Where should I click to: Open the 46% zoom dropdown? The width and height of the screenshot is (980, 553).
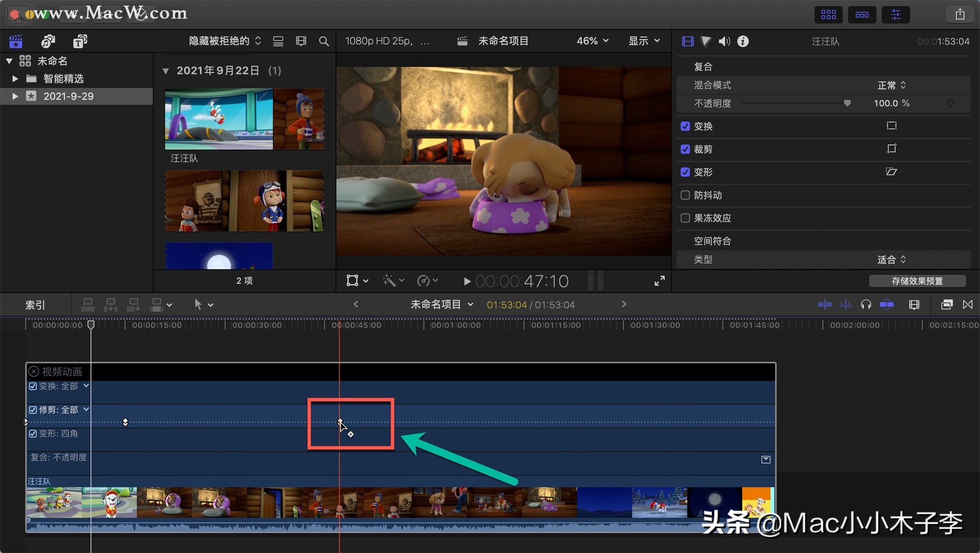[x=593, y=41]
